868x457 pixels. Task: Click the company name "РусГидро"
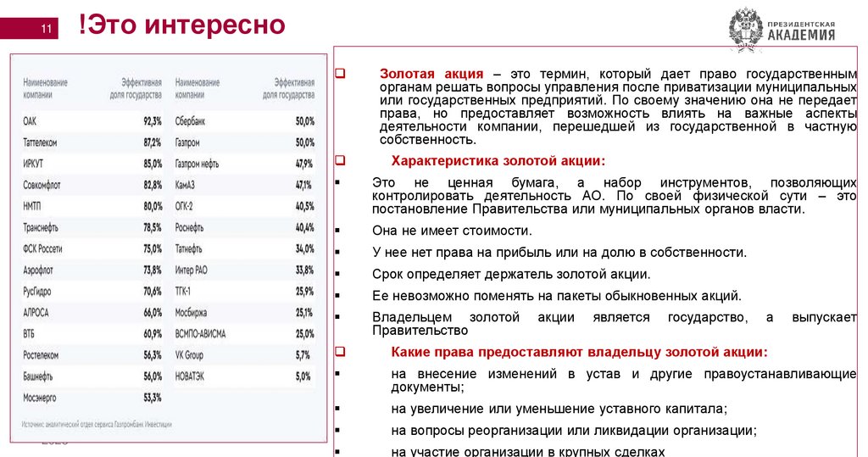tap(36, 292)
